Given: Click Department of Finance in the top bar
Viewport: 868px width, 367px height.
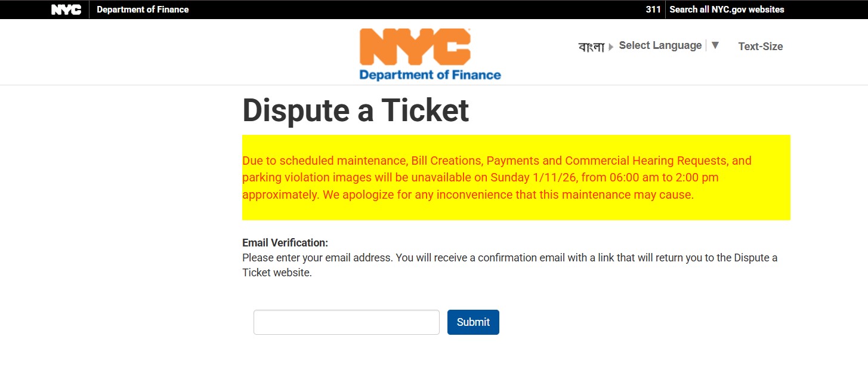Looking at the screenshot, I should 142,9.
